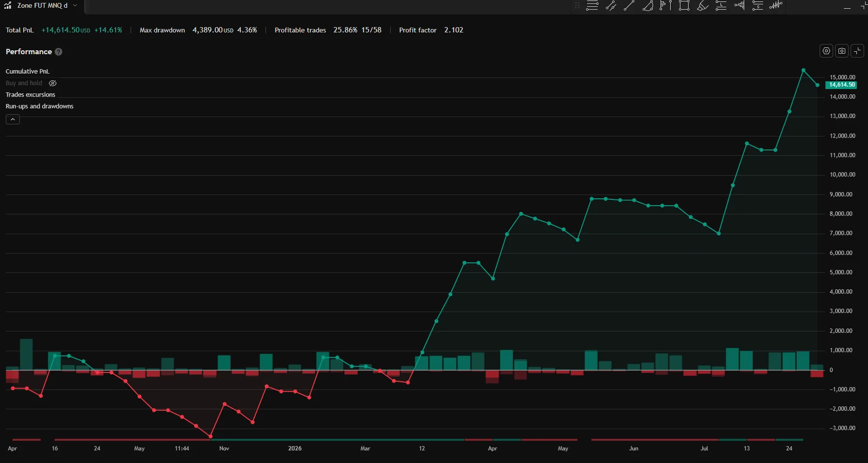Click the strategy report icon beside Zone FUT
The image size is (868, 463).
8,5
